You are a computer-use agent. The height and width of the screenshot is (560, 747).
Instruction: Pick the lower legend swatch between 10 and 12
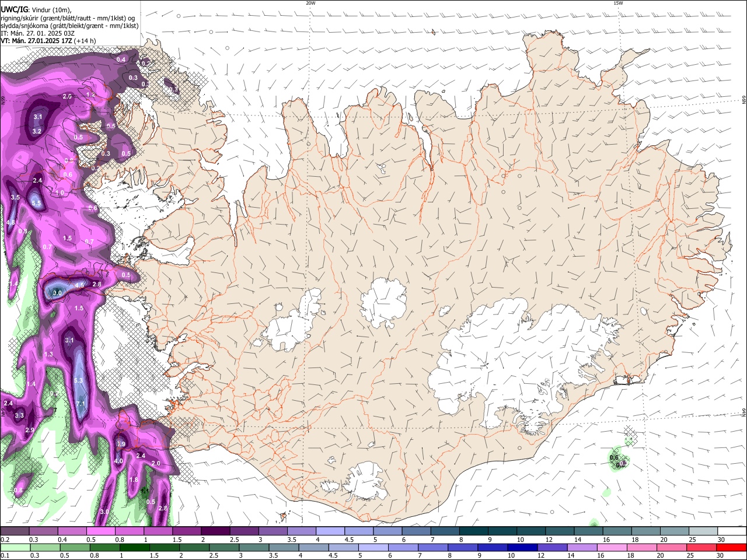(x=522, y=548)
